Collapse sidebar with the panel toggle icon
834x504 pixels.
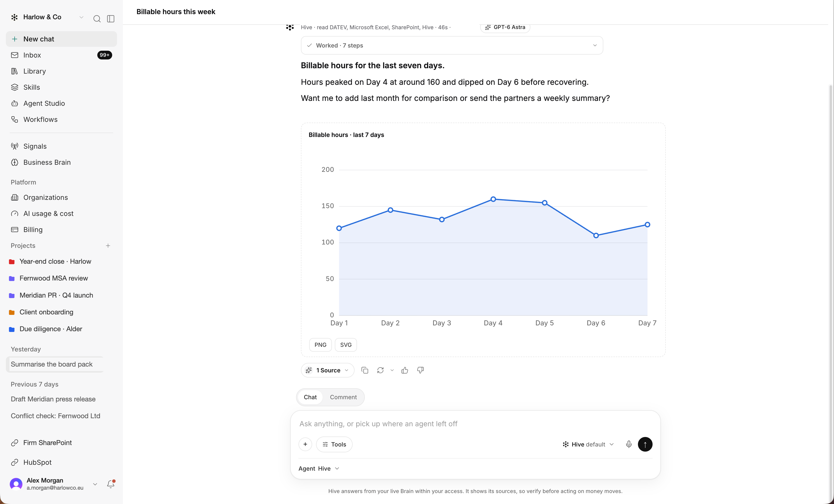pyautogui.click(x=111, y=19)
